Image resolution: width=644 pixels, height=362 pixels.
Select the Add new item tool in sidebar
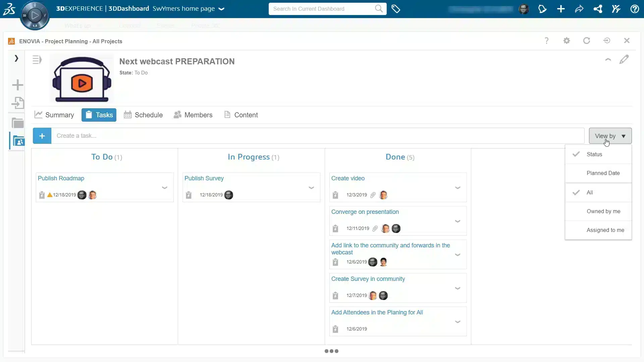coord(17,85)
